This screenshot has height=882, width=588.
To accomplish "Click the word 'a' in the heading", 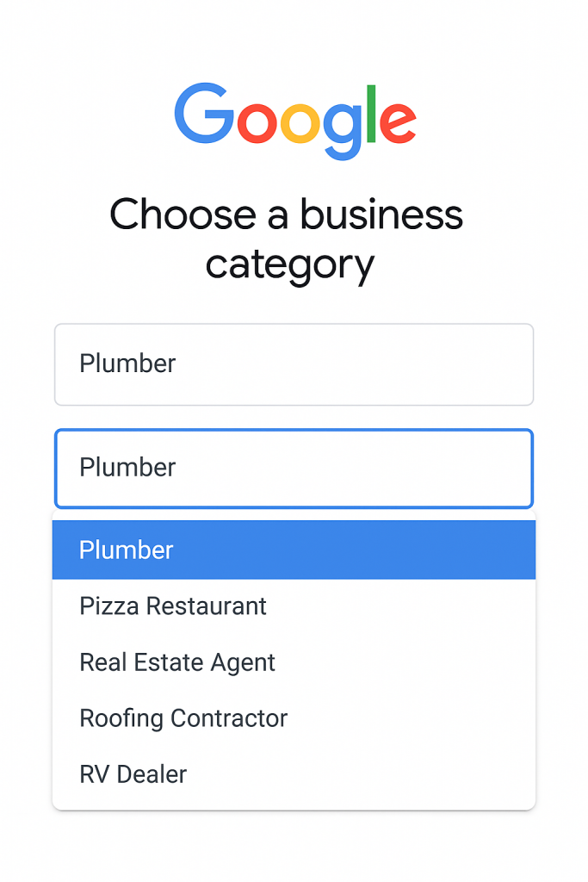I will [x=277, y=217].
